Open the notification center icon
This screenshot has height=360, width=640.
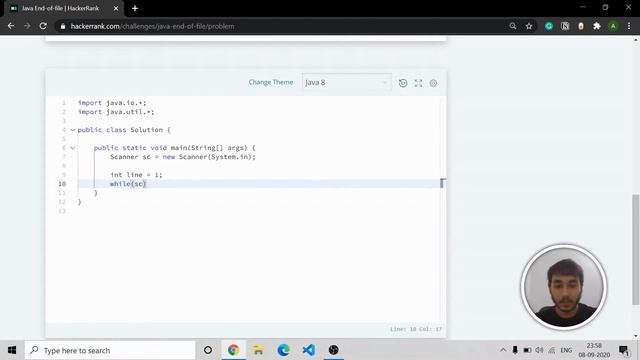624,350
